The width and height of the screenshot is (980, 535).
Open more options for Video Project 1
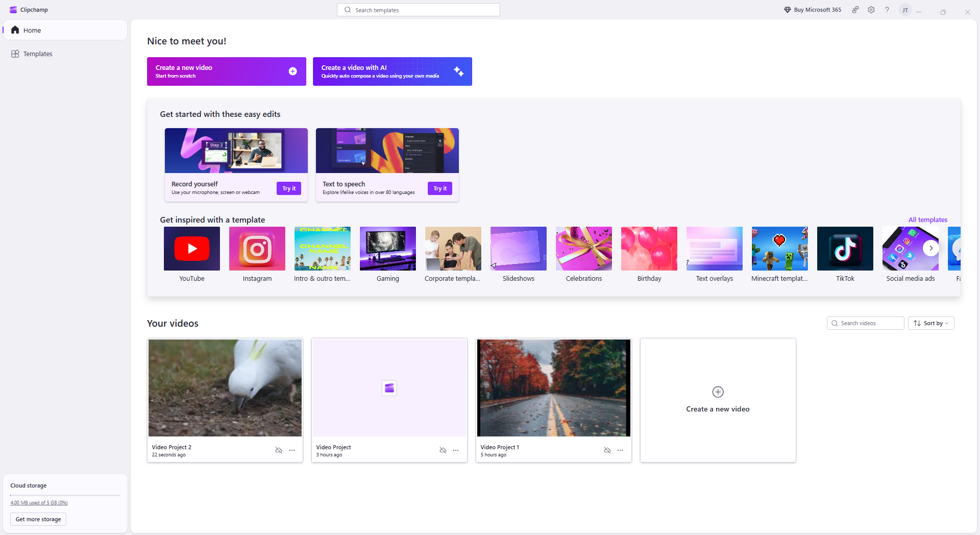[x=620, y=450]
